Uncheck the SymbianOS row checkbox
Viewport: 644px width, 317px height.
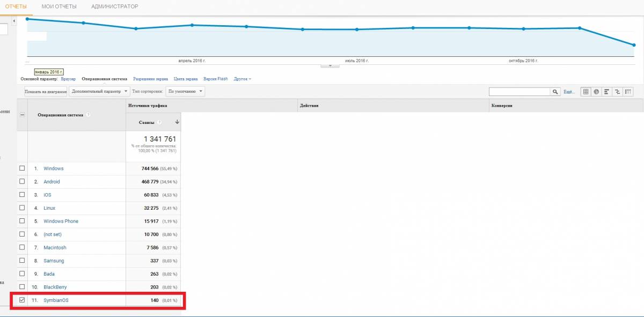(22, 300)
